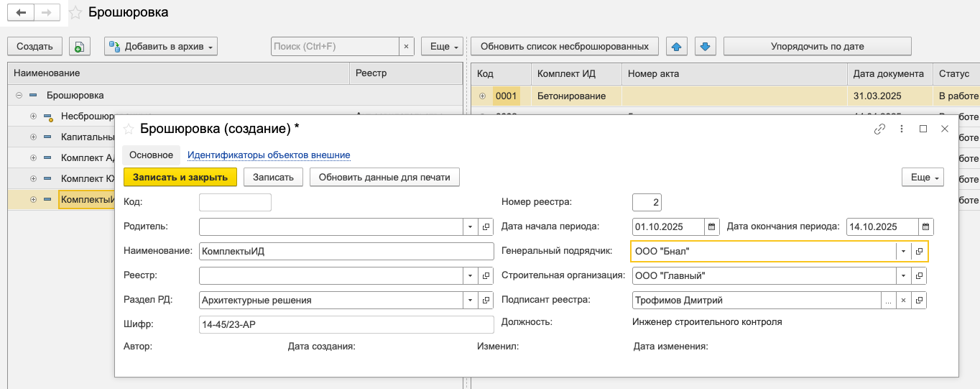Collapse the Брошюровка root tree node
The image size is (980, 389).
(x=19, y=95)
